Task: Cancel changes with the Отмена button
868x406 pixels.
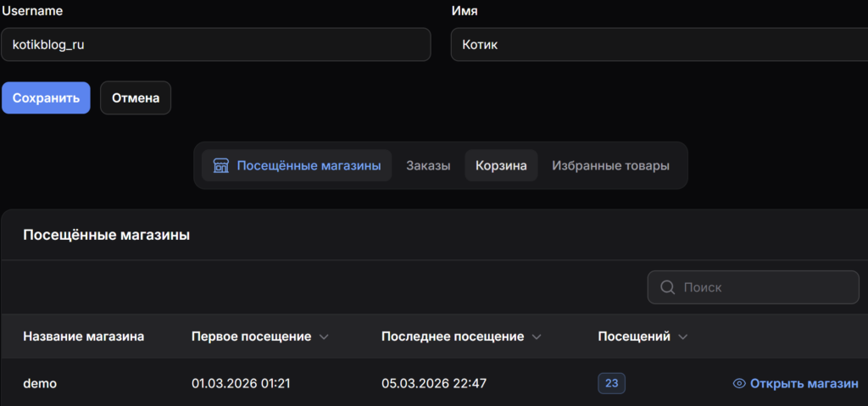Action: pyautogui.click(x=136, y=97)
